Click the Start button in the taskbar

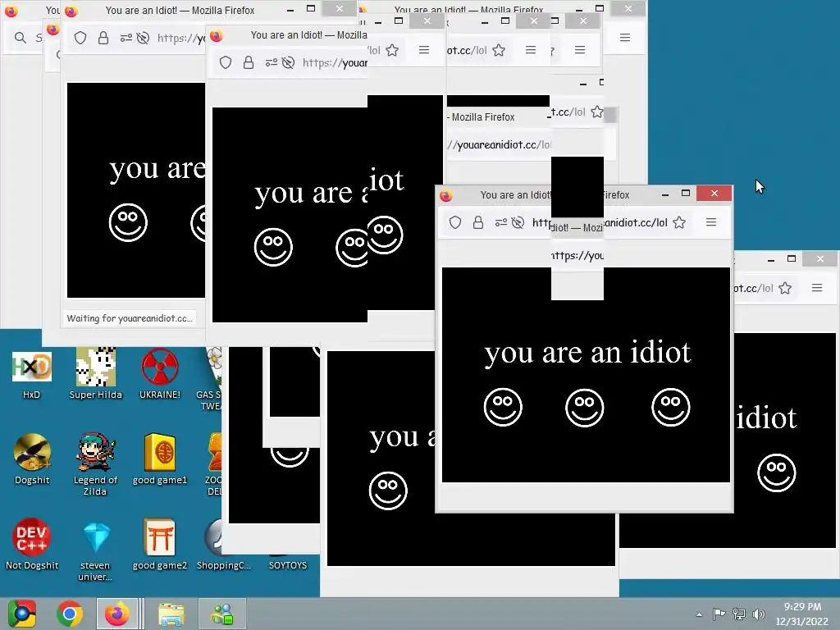point(21,614)
